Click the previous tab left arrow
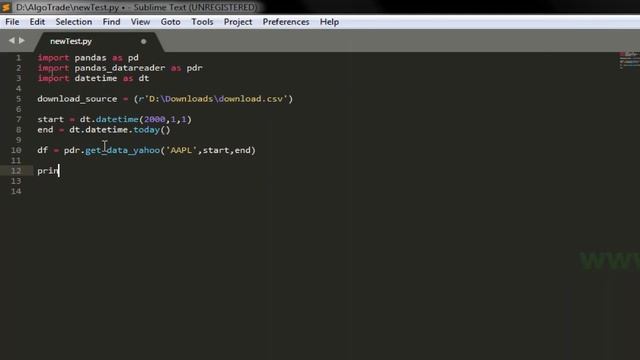640x360 pixels. pos(11,40)
